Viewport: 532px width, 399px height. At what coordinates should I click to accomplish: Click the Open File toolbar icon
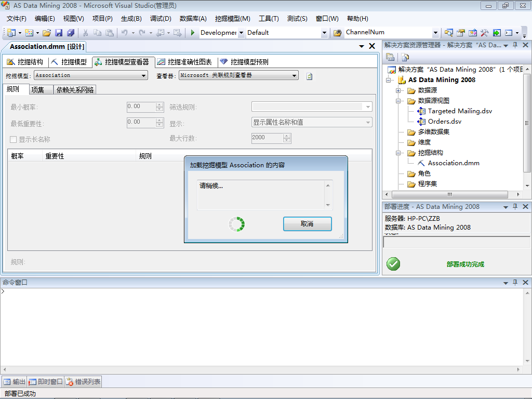click(x=47, y=33)
